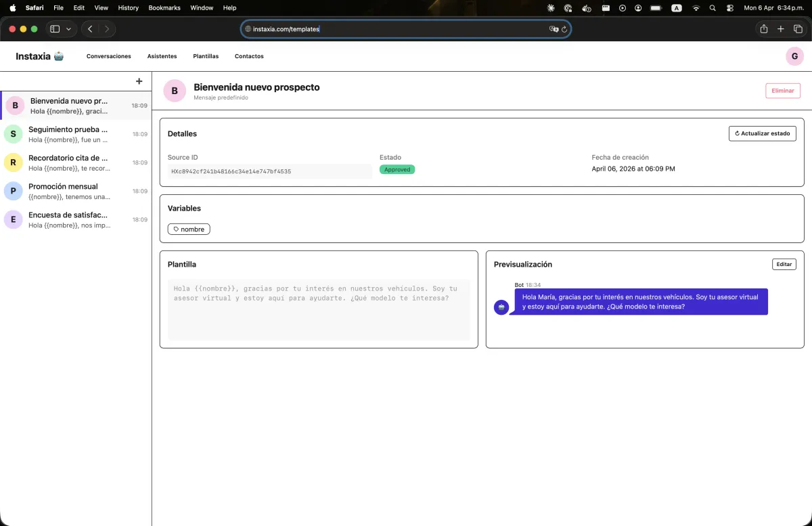The height and width of the screenshot is (526, 812).
Task: Select Encuesta de satisfacción template
Action: click(x=76, y=219)
